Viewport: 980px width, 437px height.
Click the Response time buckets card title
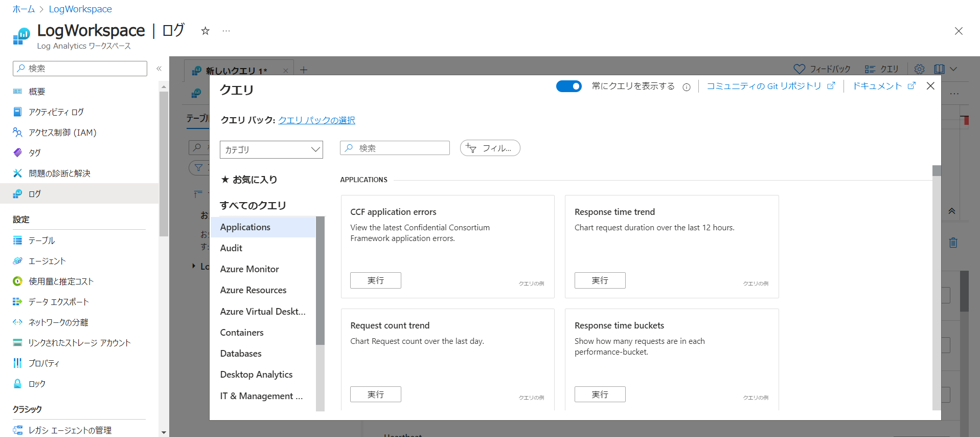(x=619, y=325)
